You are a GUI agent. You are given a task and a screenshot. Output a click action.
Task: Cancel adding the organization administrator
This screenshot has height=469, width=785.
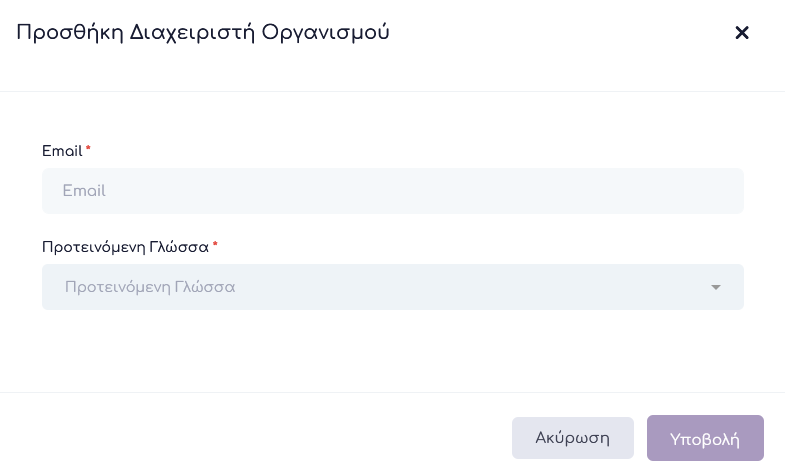(573, 438)
